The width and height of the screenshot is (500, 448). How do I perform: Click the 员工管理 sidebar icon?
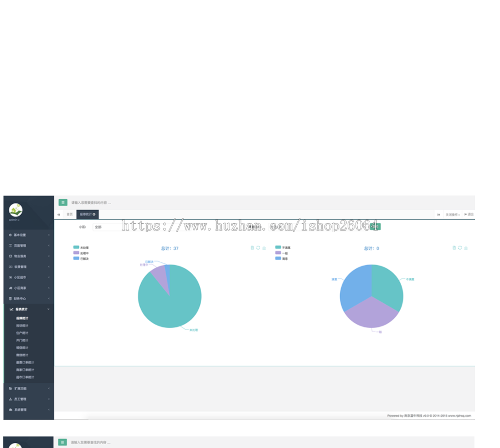[x=10, y=399]
